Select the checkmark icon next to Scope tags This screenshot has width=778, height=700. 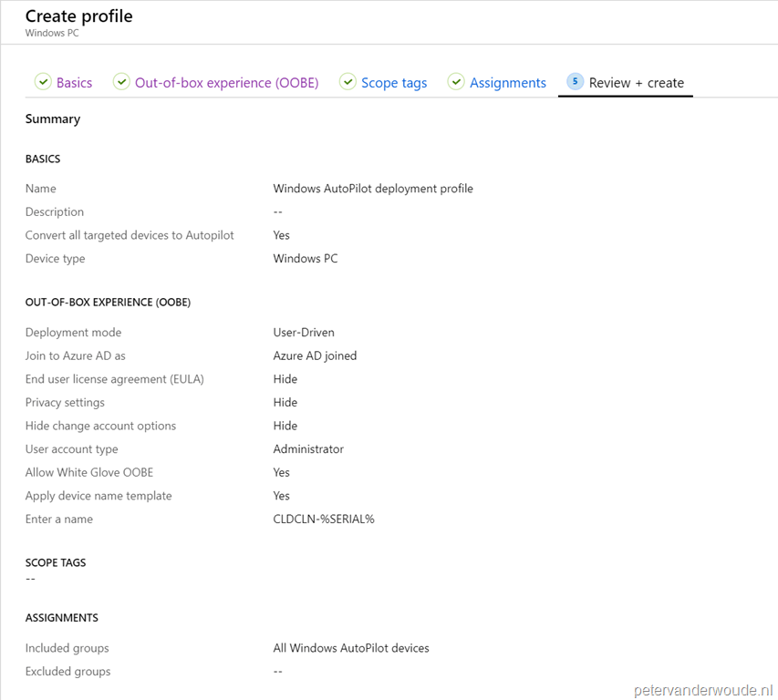click(348, 81)
